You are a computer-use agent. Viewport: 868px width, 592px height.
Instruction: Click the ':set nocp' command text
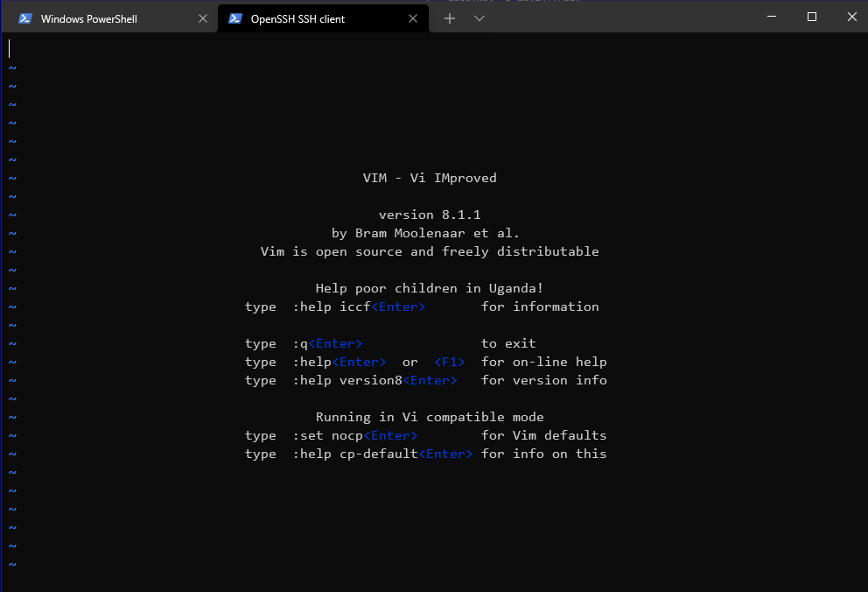click(328, 435)
